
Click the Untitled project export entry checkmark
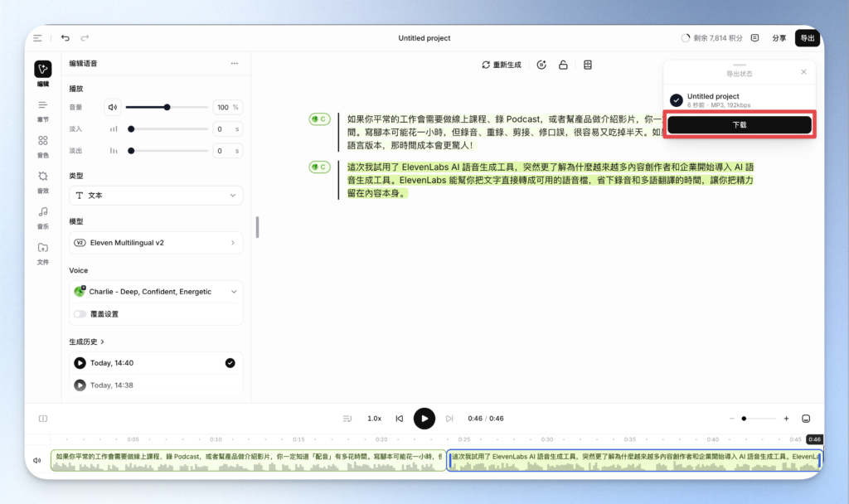point(676,100)
